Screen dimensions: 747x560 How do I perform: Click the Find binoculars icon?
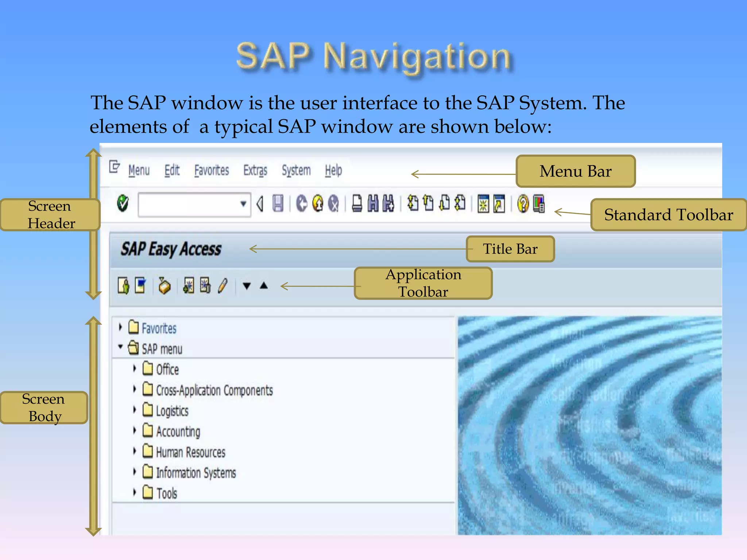pos(373,203)
